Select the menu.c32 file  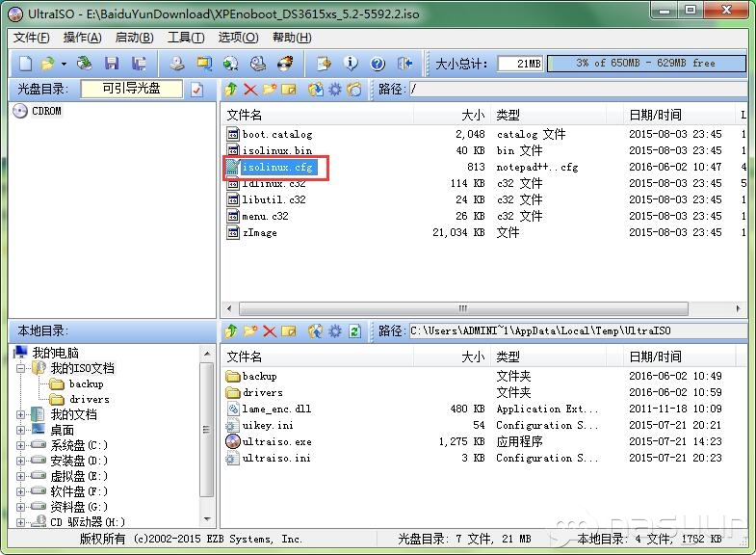pos(265,216)
